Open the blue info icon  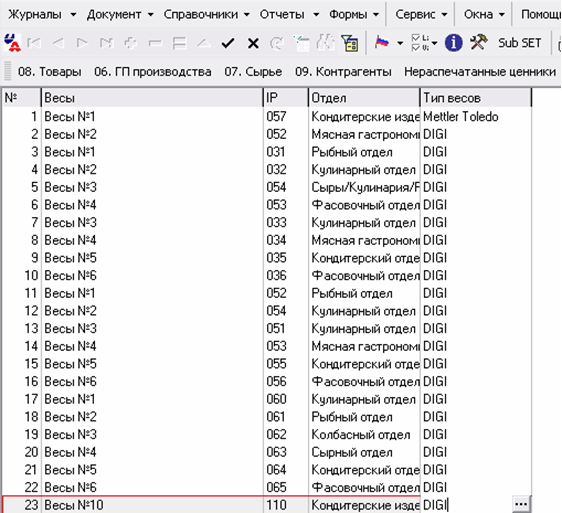pos(453,43)
